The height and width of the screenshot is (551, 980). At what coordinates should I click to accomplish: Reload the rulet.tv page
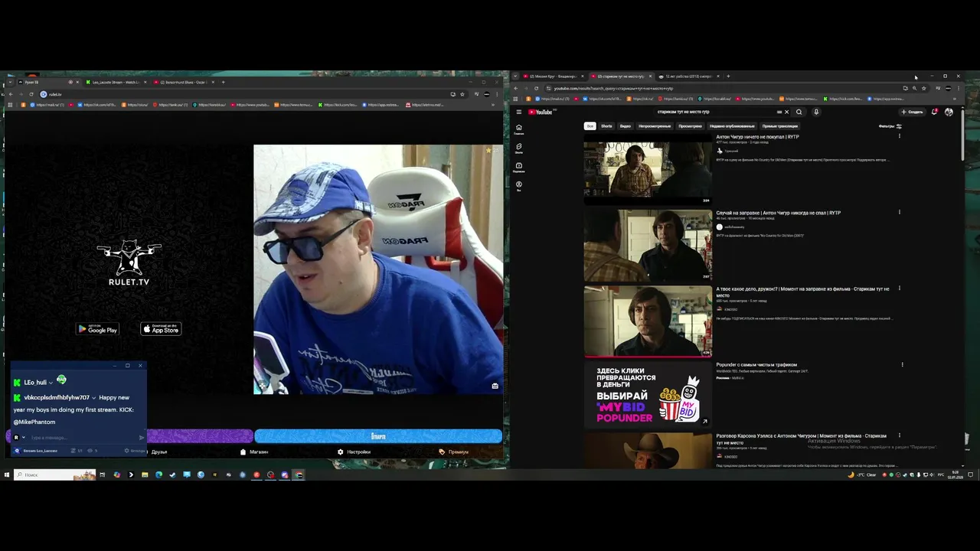click(31, 94)
